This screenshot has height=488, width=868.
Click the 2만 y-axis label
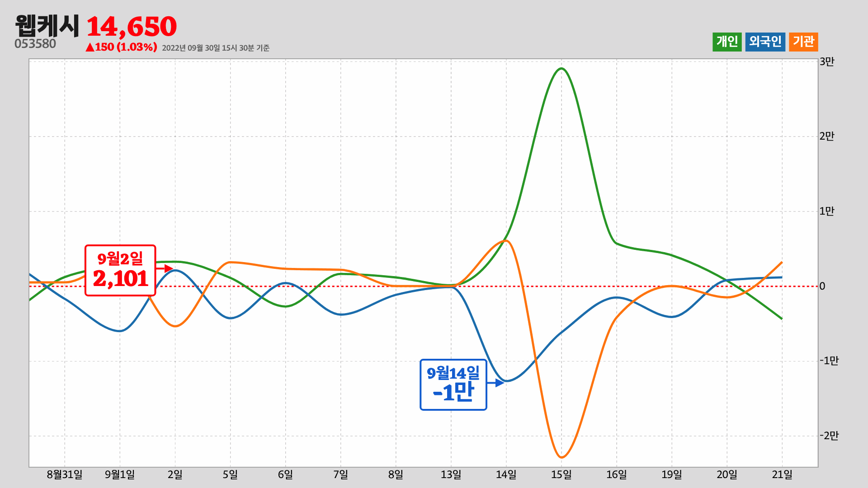click(827, 136)
